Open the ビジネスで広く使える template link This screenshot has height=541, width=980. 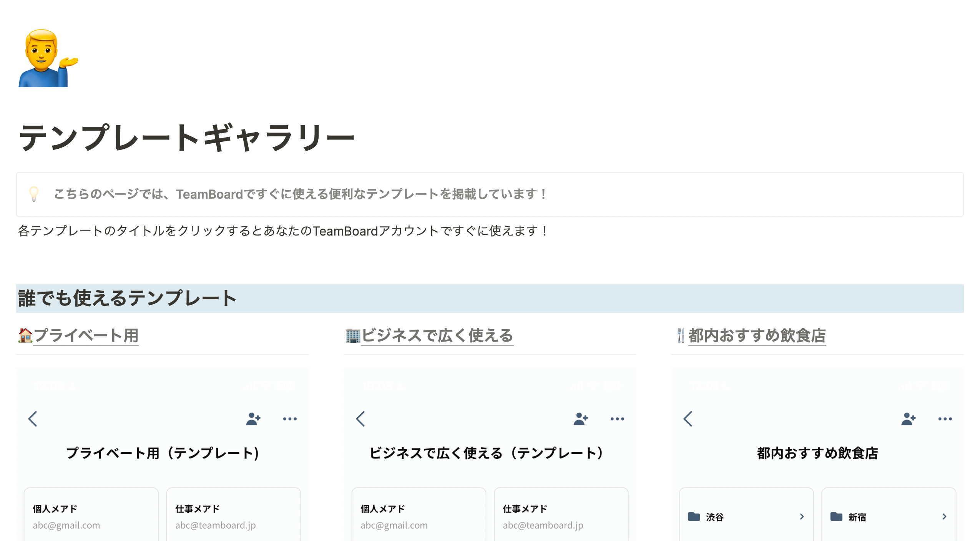click(x=437, y=335)
